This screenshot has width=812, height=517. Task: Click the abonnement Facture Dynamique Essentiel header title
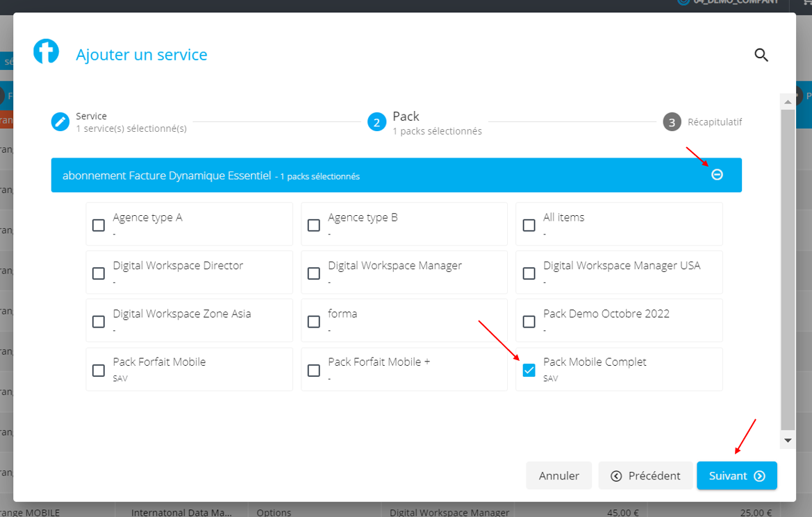[167, 176]
